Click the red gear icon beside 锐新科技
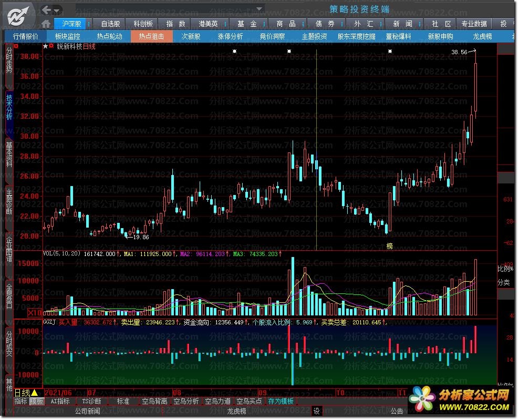This screenshot has height=420, width=519. [51, 46]
